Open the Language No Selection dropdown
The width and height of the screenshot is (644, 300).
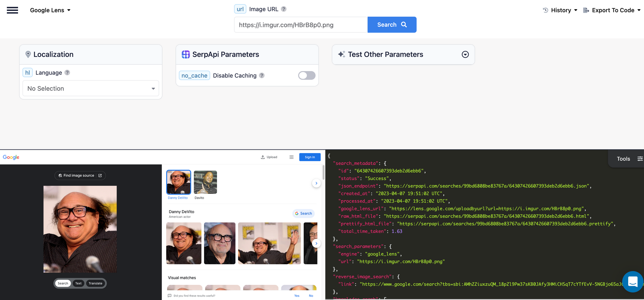point(91,88)
